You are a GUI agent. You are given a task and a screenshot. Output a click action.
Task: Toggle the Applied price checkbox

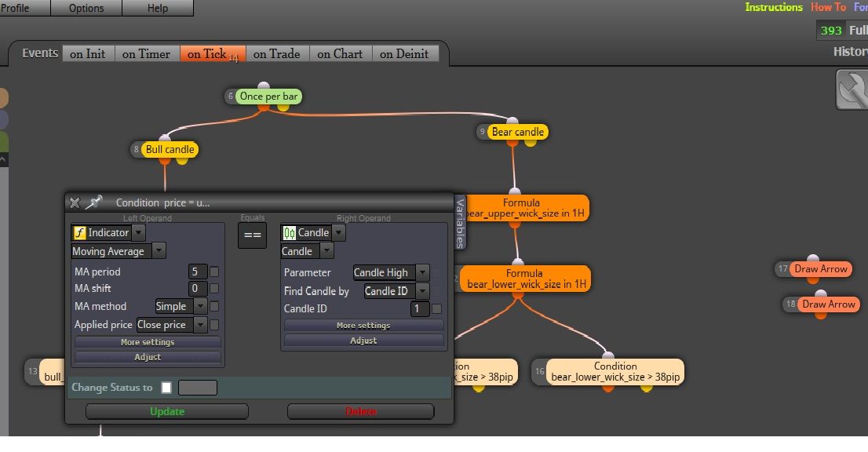[214, 325]
